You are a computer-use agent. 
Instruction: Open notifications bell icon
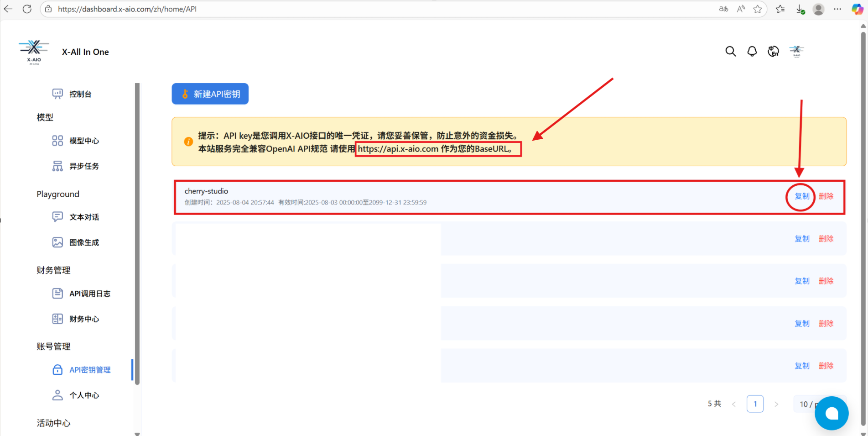tap(752, 51)
